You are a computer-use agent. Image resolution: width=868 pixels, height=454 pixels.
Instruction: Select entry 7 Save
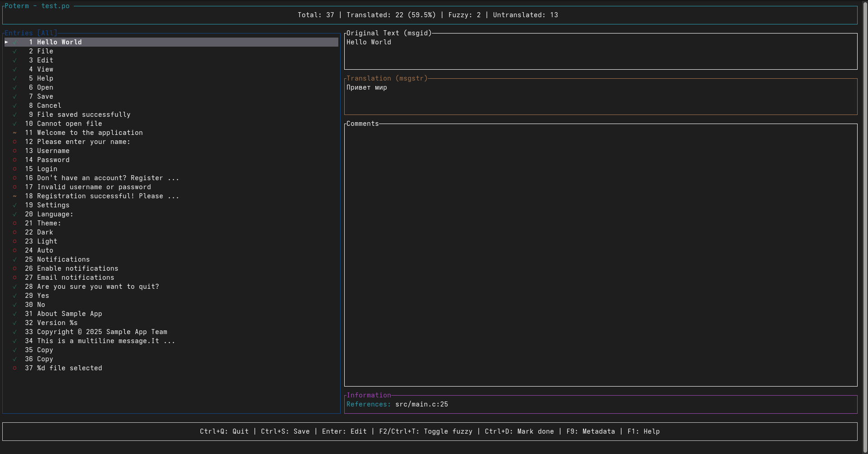click(x=171, y=96)
